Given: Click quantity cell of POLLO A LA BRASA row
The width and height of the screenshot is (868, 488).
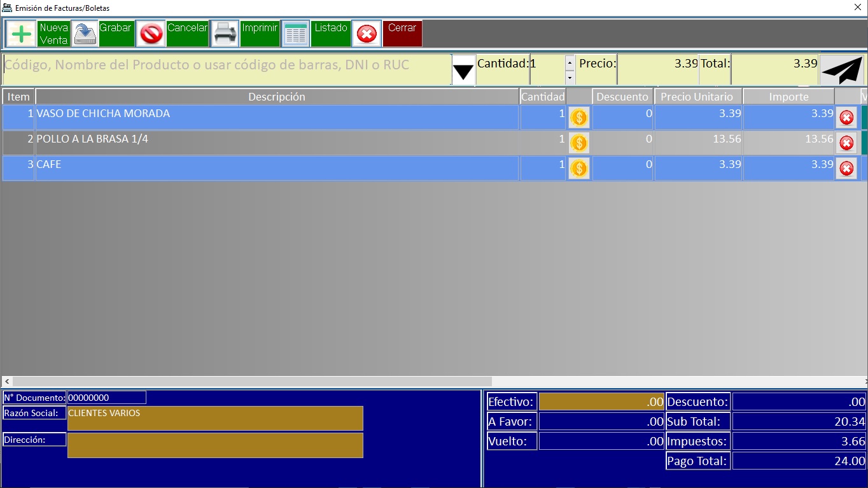Looking at the screenshot, I should point(543,143).
